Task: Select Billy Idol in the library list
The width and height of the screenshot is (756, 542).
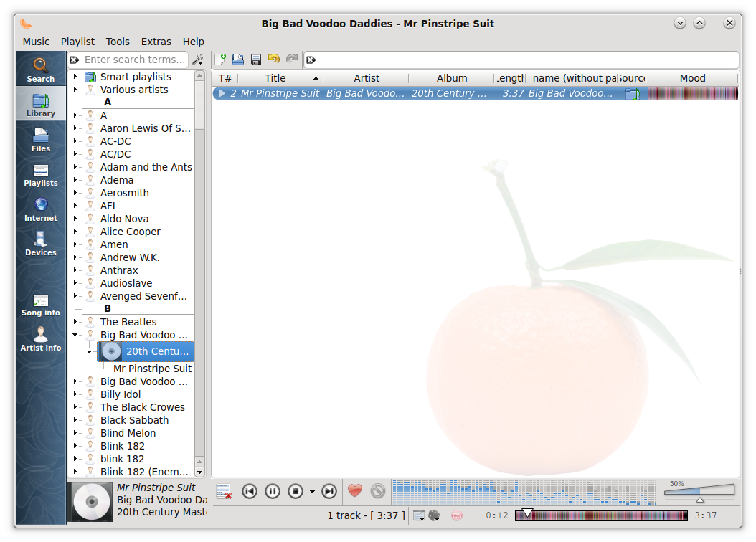Action: point(121,394)
